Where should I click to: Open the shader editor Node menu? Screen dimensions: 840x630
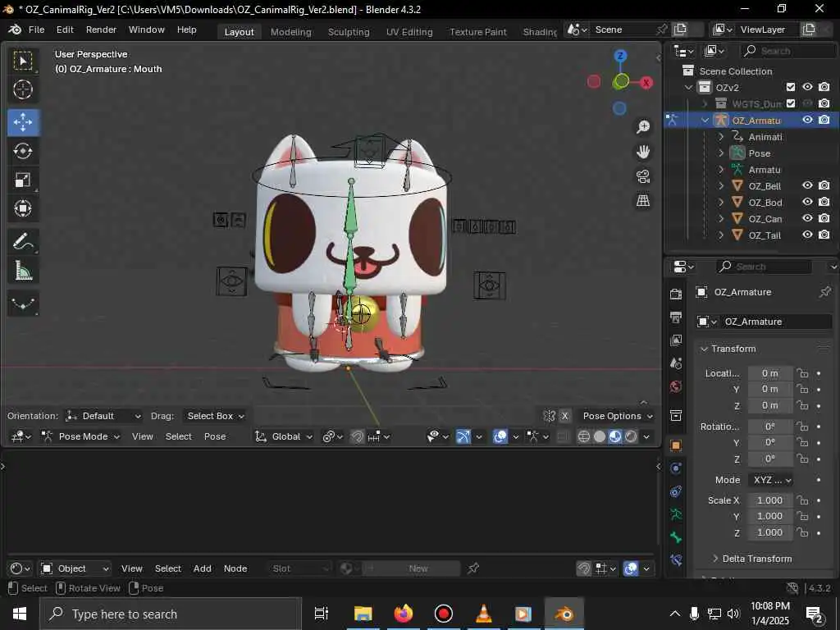235,568
